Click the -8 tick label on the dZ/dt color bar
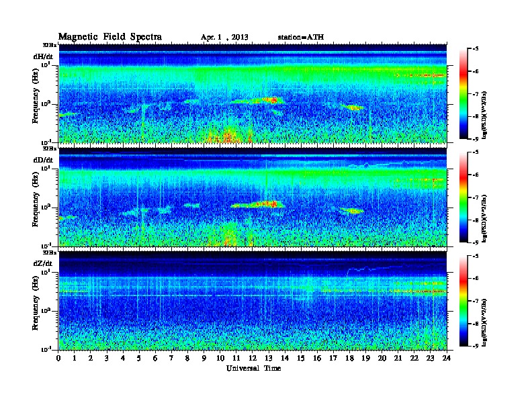The width and height of the screenshot is (532, 411). 475,324
